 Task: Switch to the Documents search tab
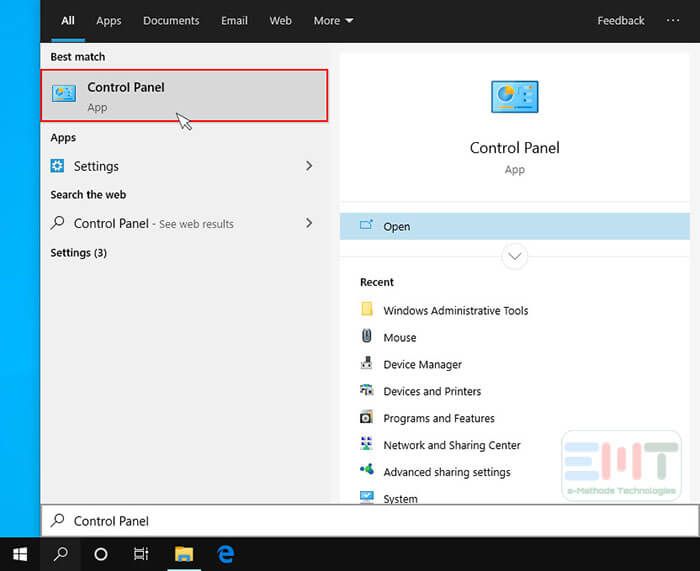tap(171, 21)
